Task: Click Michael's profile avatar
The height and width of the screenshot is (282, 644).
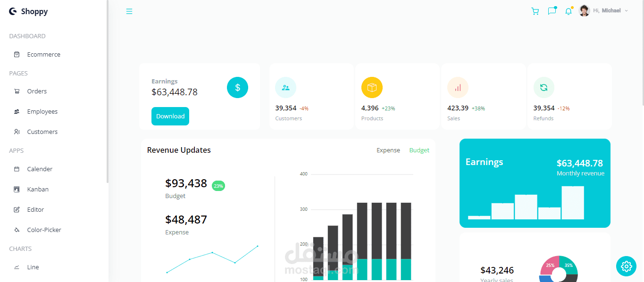Action: coord(584,10)
